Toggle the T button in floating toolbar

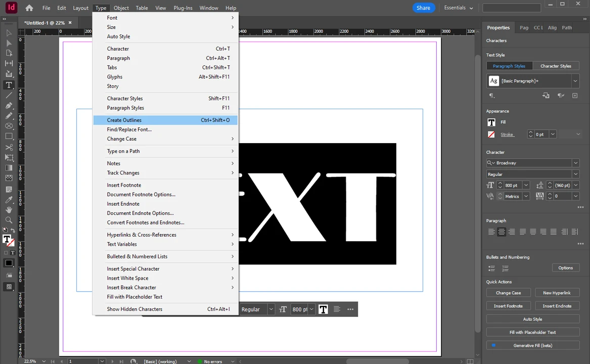click(x=323, y=309)
